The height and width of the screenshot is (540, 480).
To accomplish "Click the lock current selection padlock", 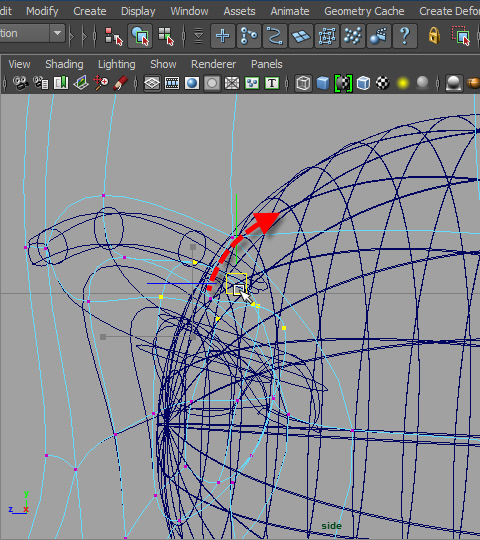I will 434,35.
